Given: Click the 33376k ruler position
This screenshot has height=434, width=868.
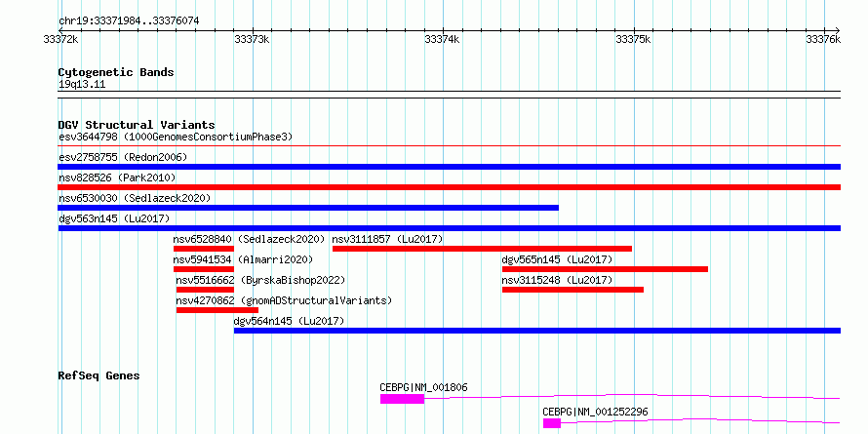Looking at the screenshot, I should (823, 39).
